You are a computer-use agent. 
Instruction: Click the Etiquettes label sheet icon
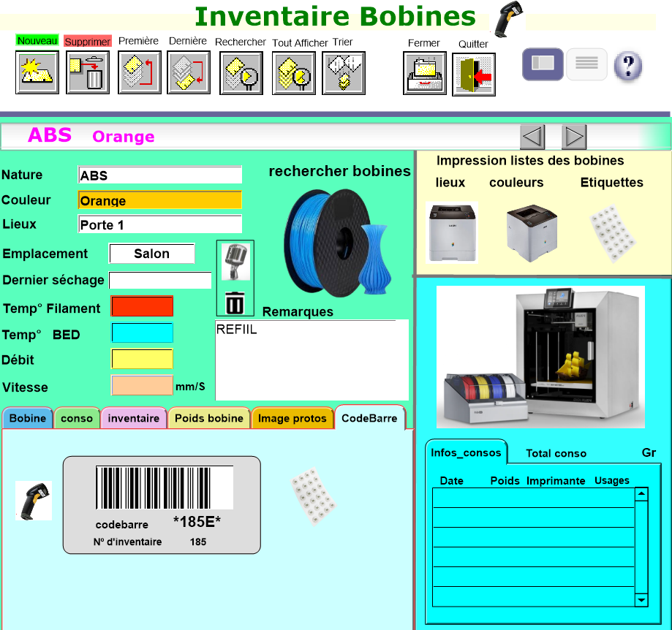[613, 233]
